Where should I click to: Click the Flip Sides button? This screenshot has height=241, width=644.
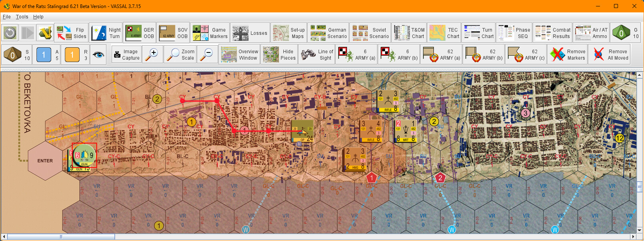(72, 33)
